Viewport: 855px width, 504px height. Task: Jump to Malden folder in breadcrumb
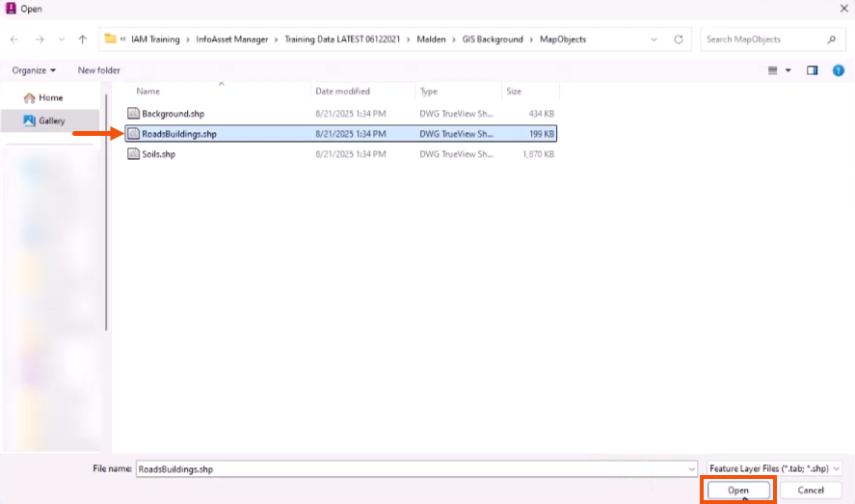(431, 40)
